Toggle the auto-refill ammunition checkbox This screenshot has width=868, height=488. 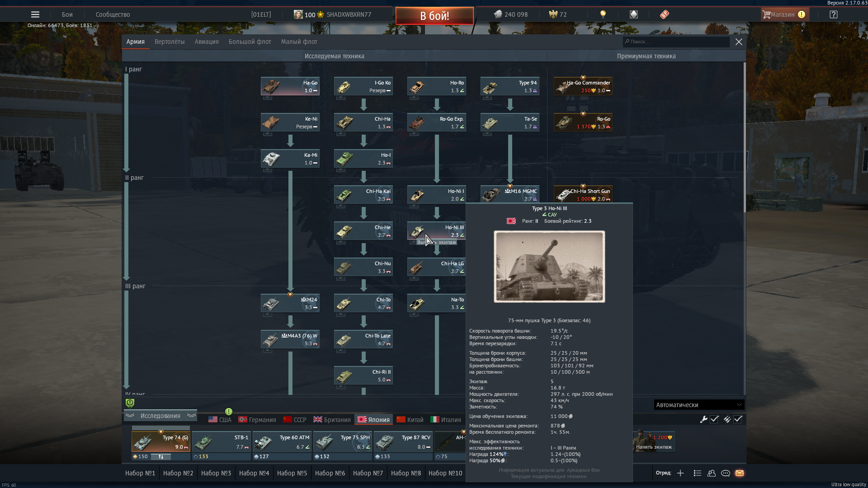738,419
